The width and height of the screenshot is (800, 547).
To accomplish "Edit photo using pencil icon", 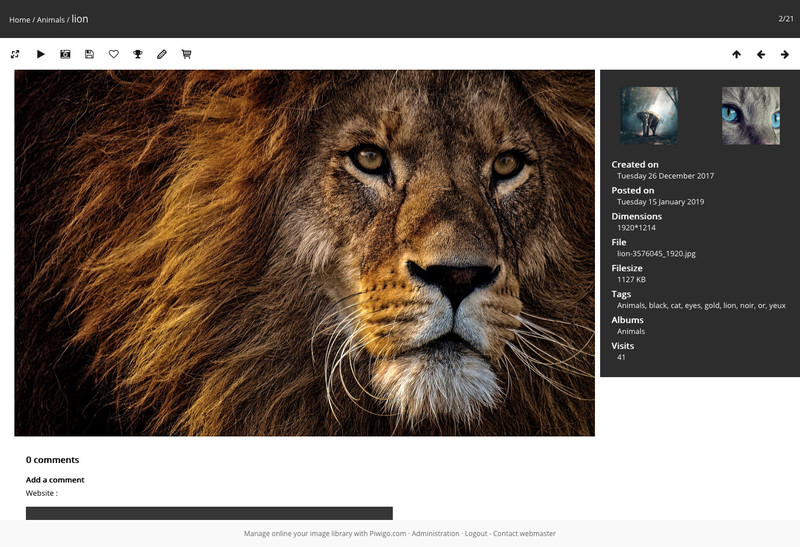I will (162, 54).
